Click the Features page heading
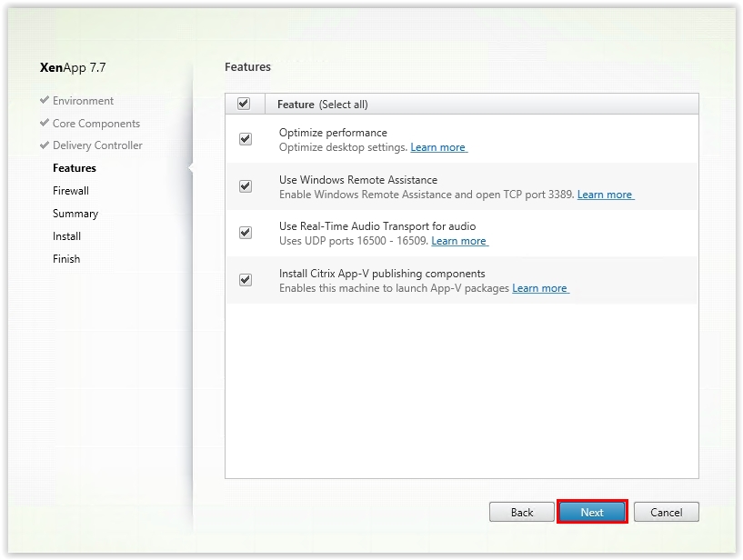Viewport: 743px width, 560px height. point(248,66)
